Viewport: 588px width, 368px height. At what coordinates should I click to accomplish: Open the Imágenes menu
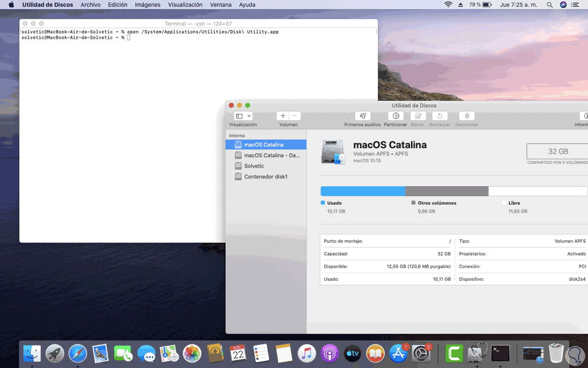(x=148, y=5)
